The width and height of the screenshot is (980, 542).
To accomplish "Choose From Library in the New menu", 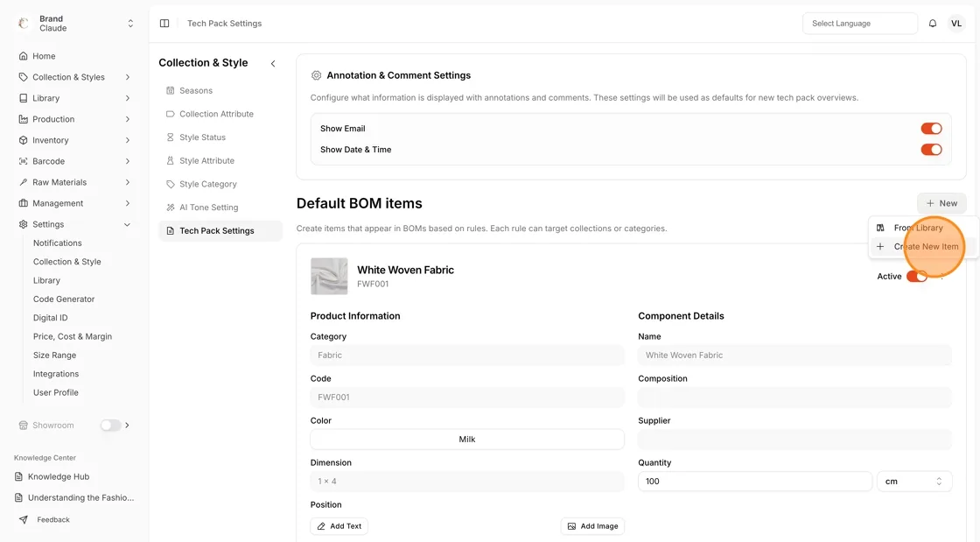I will click(923, 229).
